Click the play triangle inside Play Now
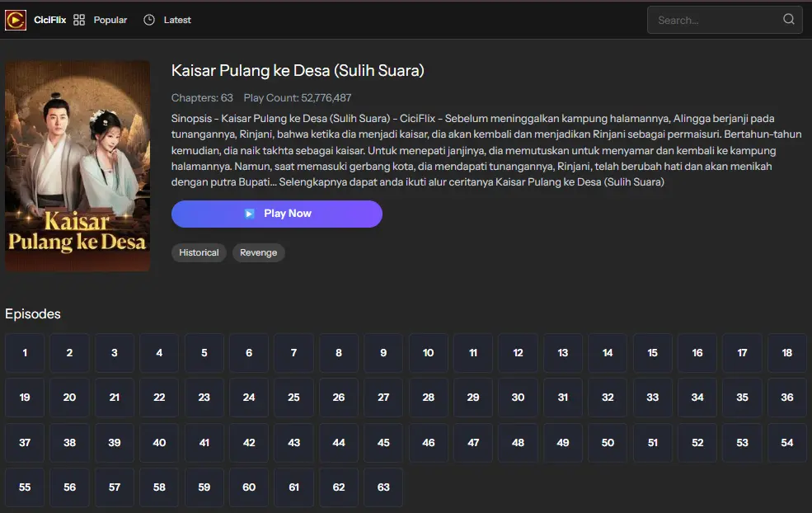This screenshot has width=812, height=513. (249, 214)
